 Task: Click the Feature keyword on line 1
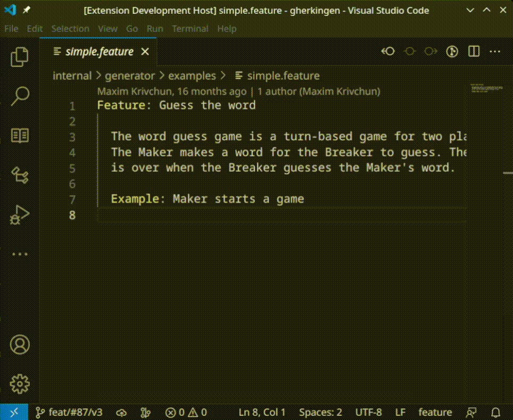pyautogui.click(x=121, y=105)
